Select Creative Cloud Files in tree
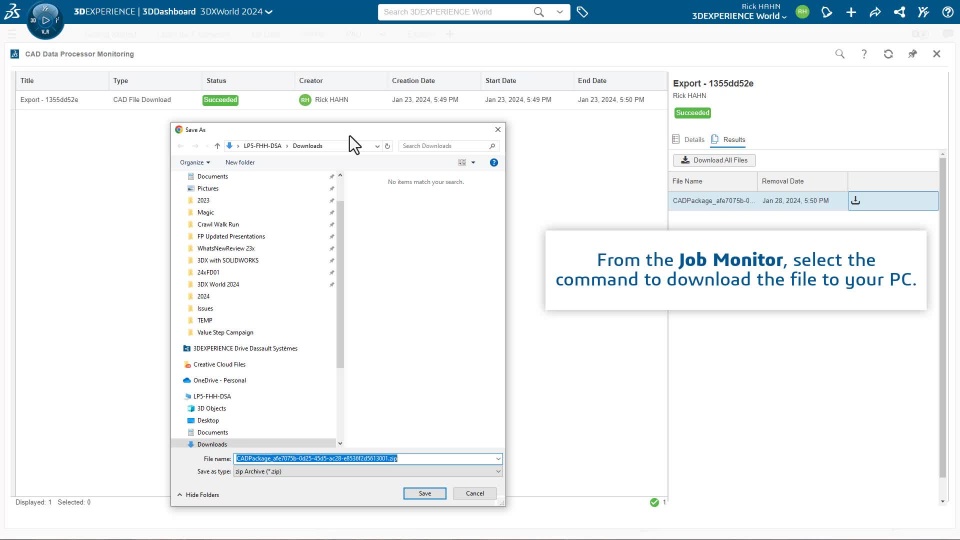Viewport: 960px width, 540px height. 214,364
